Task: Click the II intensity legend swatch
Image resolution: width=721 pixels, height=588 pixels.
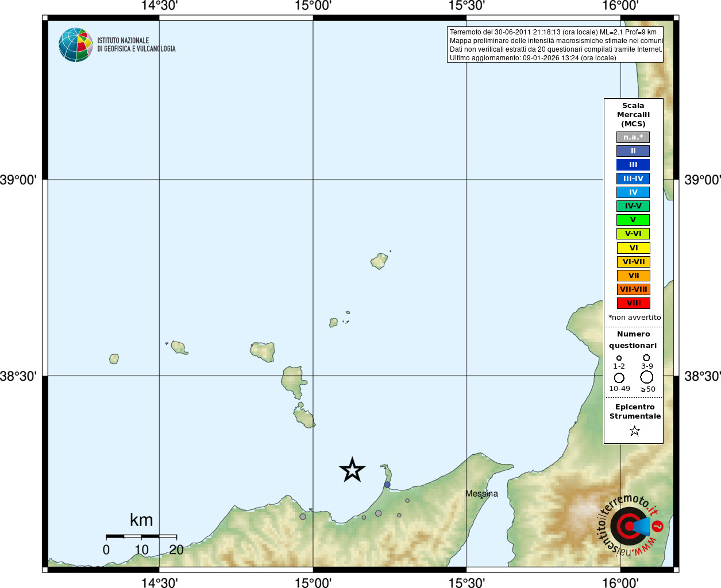Action: coord(633,151)
